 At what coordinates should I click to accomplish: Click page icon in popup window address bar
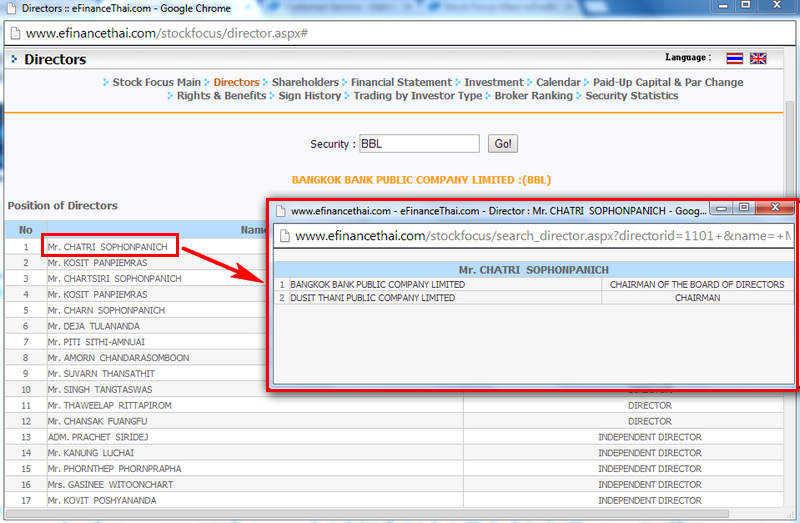click(284, 236)
